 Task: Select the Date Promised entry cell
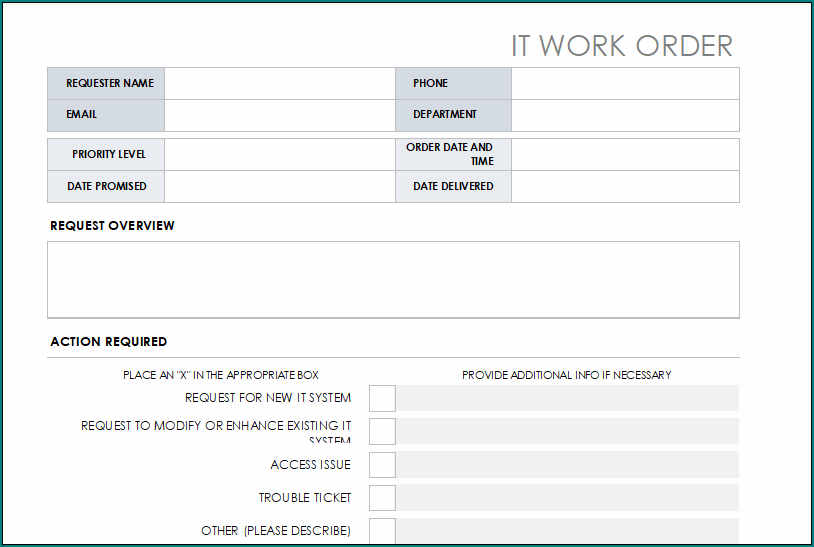pyautogui.click(x=280, y=187)
